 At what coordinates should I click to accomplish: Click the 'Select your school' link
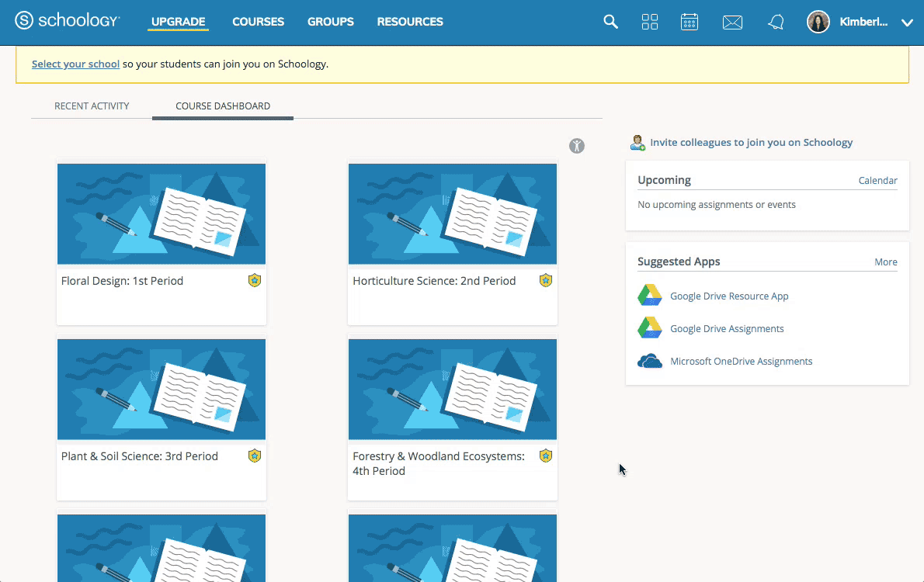[75, 64]
